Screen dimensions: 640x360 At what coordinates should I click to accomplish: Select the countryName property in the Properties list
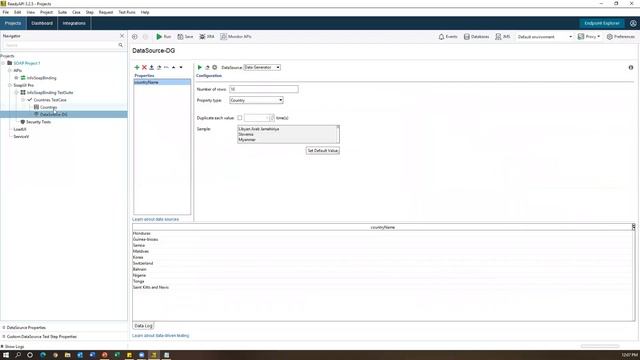tap(162, 82)
